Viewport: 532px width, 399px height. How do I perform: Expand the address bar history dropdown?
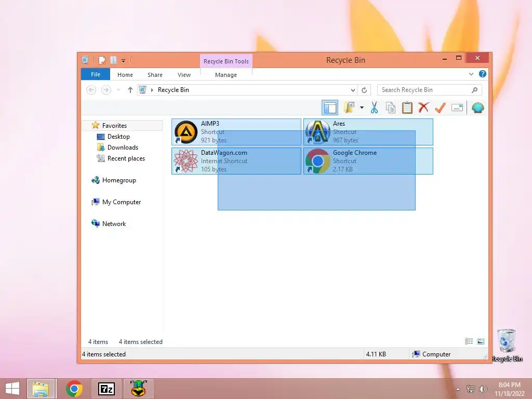tap(353, 90)
